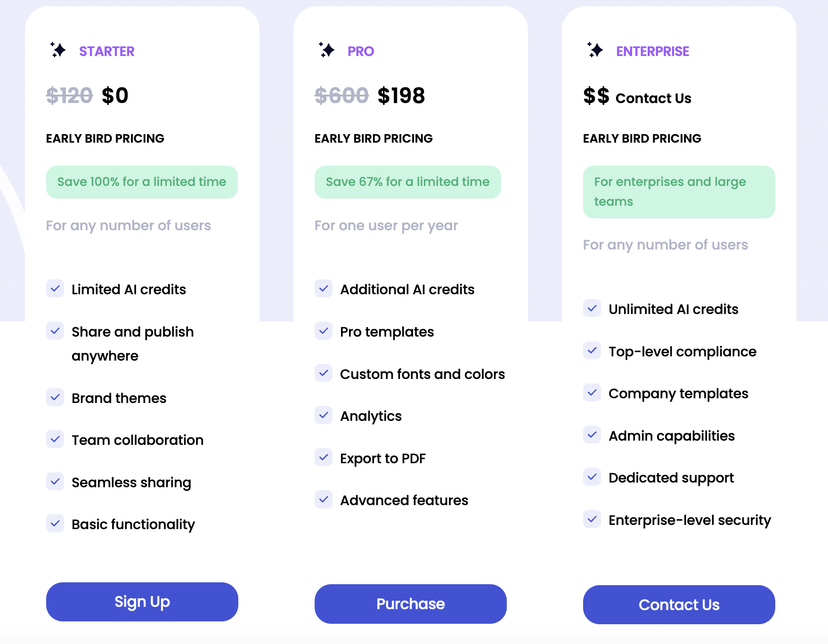Click the check next to Enterprise-level security

coord(592,519)
